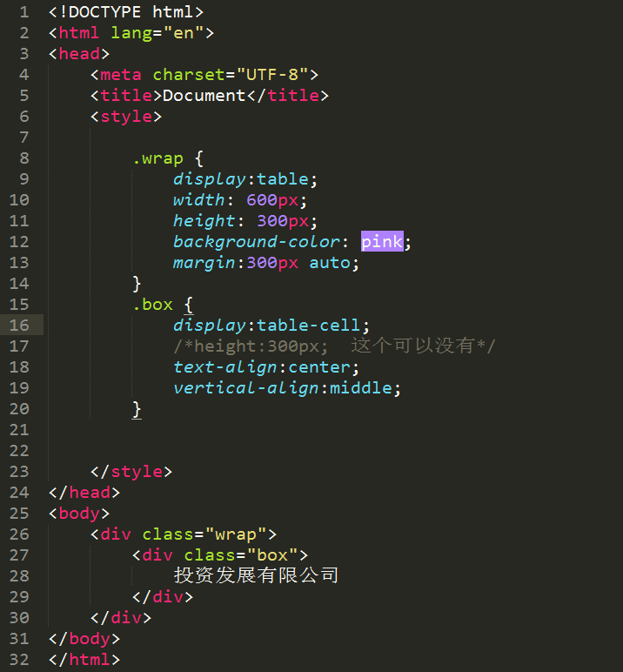The width and height of the screenshot is (623, 672).
Task: Click the class="wrap" attribute
Action: pyautogui.click(x=204, y=534)
